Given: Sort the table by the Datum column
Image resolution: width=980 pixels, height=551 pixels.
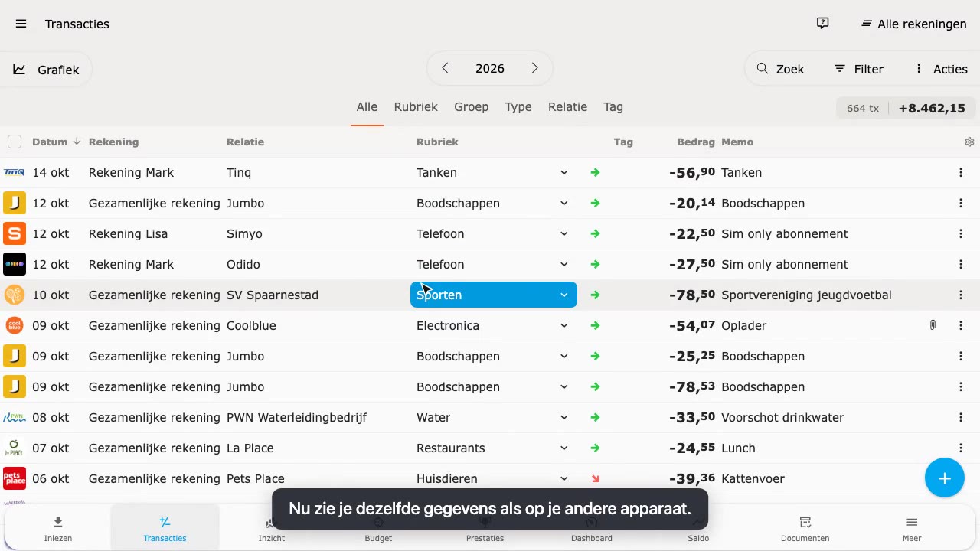Looking at the screenshot, I should 57,142.
